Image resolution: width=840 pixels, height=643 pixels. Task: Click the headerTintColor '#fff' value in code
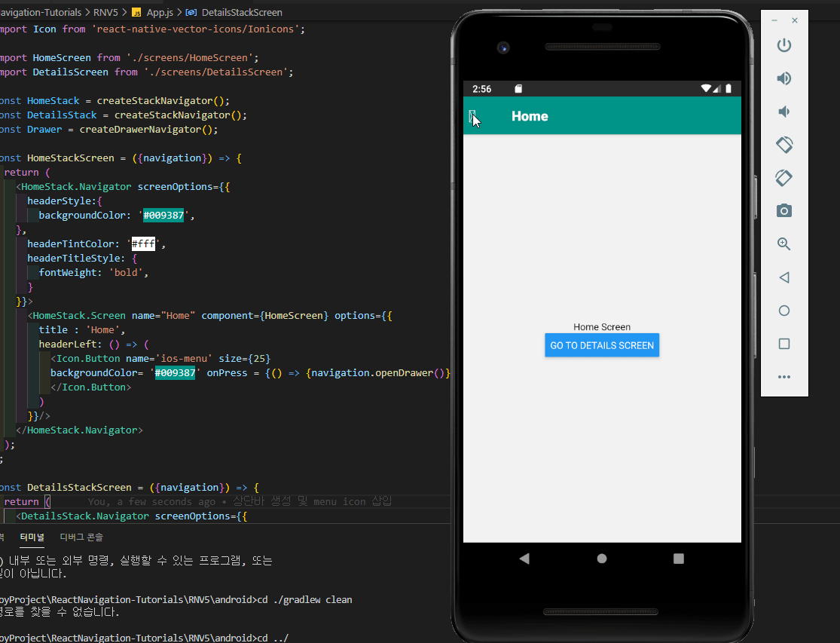143,243
